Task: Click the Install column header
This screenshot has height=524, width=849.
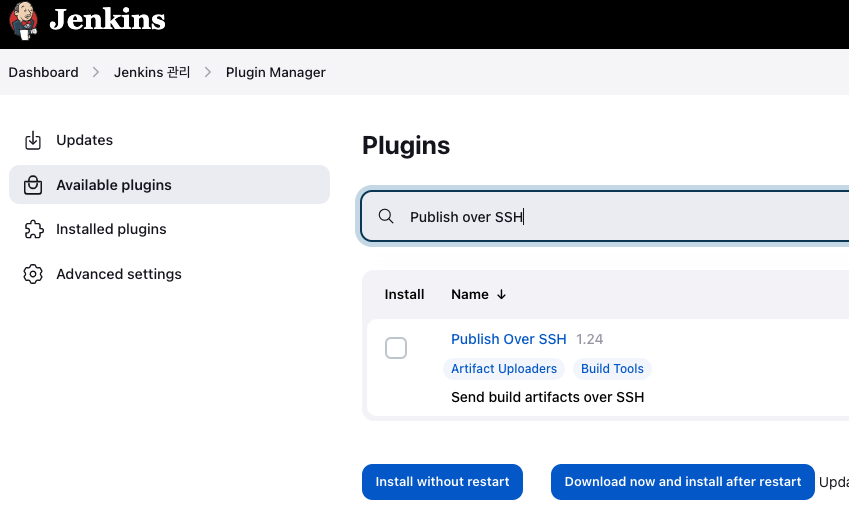Action: click(x=404, y=294)
